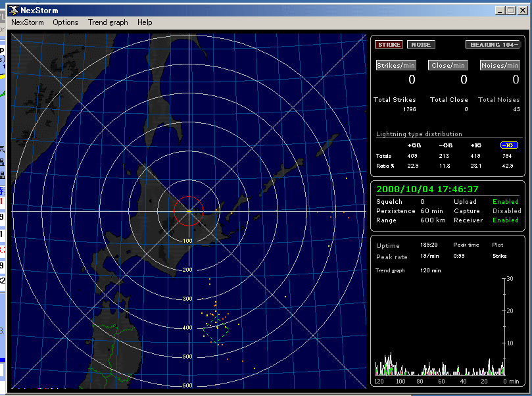Open the Help menu
This screenshot has height=396, width=532.
click(145, 22)
